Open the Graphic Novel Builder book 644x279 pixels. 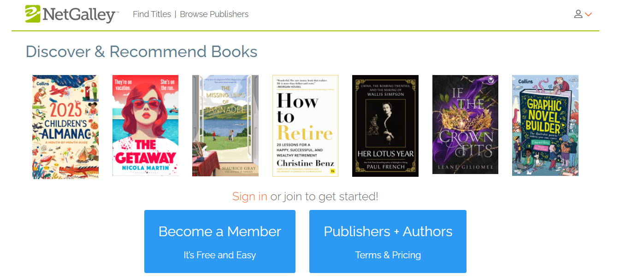click(x=545, y=126)
